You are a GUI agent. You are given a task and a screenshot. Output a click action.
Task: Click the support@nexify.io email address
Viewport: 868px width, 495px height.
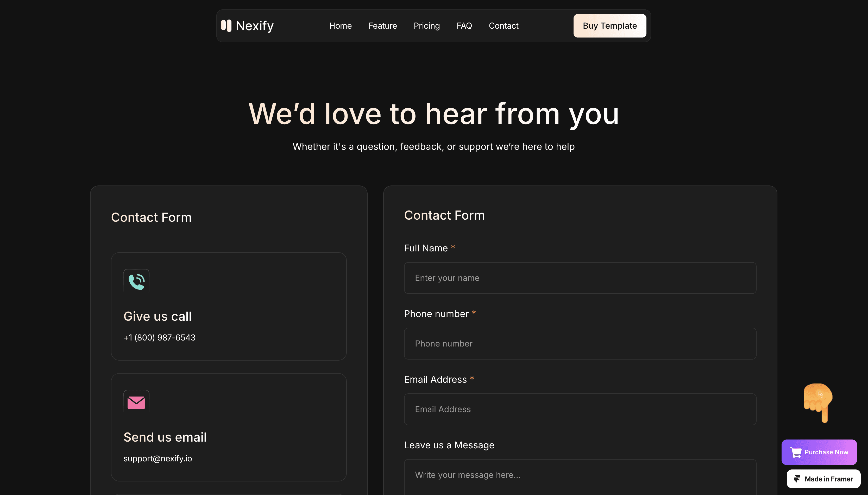[x=158, y=458]
